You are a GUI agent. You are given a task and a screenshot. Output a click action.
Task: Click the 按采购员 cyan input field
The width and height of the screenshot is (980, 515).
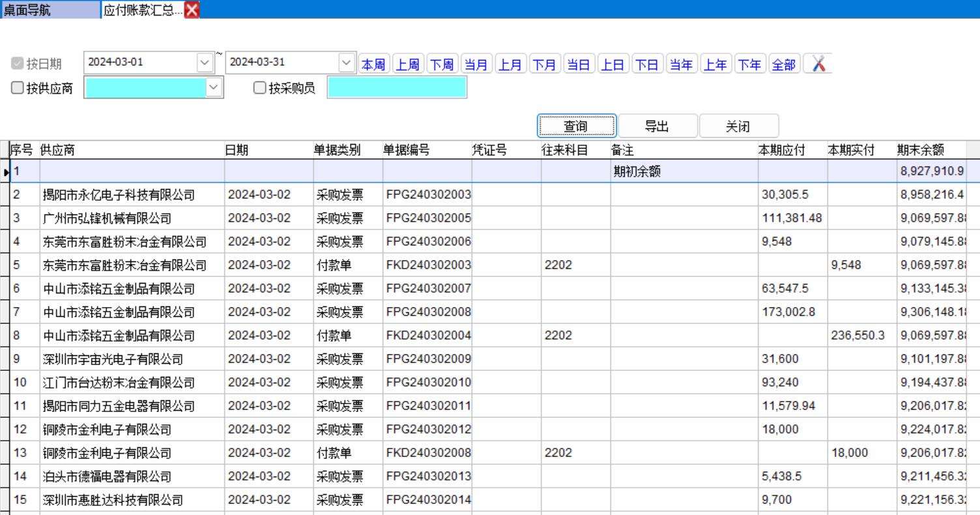pos(397,88)
